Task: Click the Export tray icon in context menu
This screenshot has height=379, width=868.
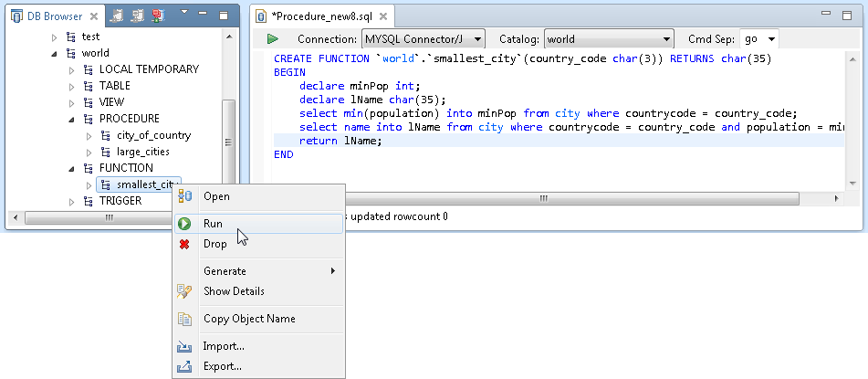Action: pos(184,366)
